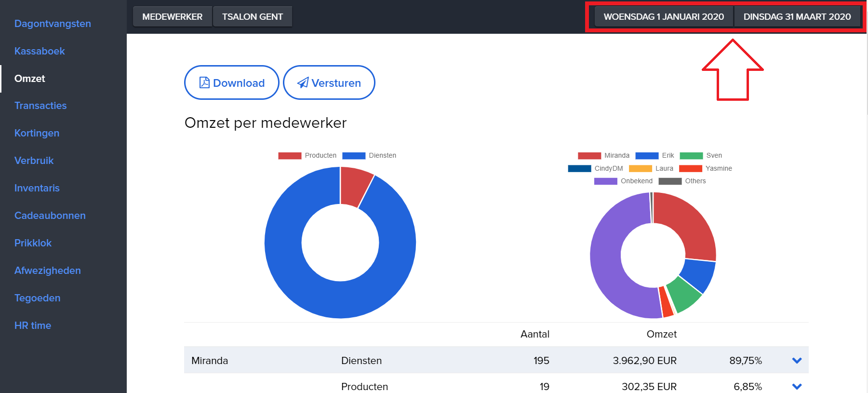Screen dimensions: 868x393
Task: Expand the Miranda Diensten row chevron
Action: click(x=797, y=360)
